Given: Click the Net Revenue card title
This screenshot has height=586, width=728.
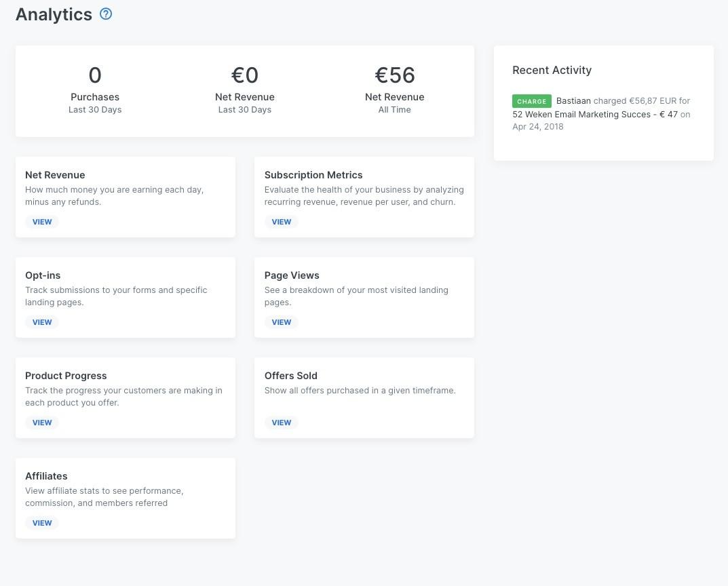Looking at the screenshot, I should coord(55,175).
